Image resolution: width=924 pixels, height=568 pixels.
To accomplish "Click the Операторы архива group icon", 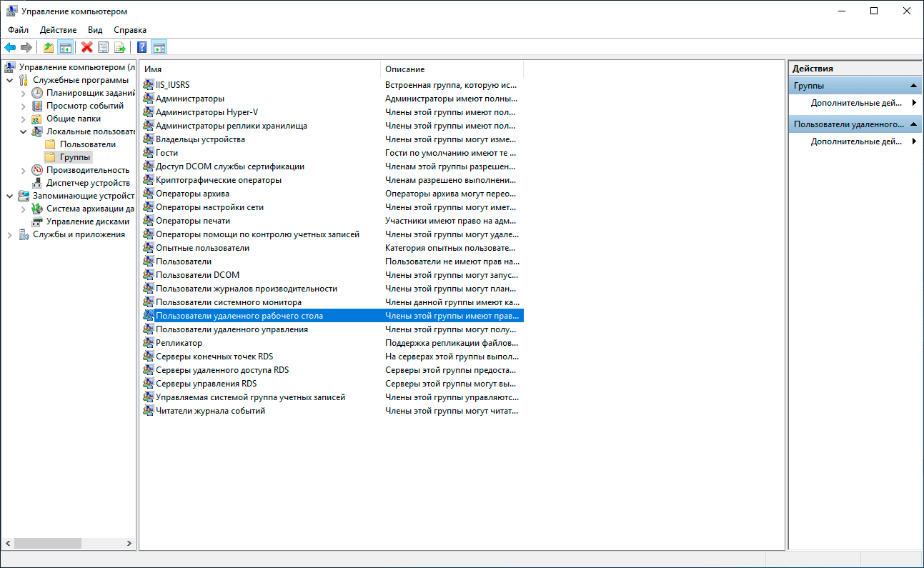I will pyautogui.click(x=149, y=194).
